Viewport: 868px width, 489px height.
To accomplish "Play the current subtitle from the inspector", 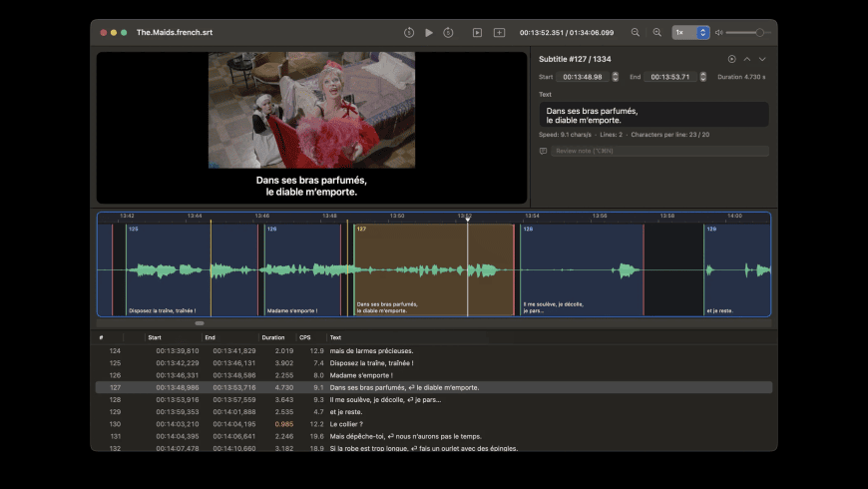I will pyautogui.click(x=732, y=59).
